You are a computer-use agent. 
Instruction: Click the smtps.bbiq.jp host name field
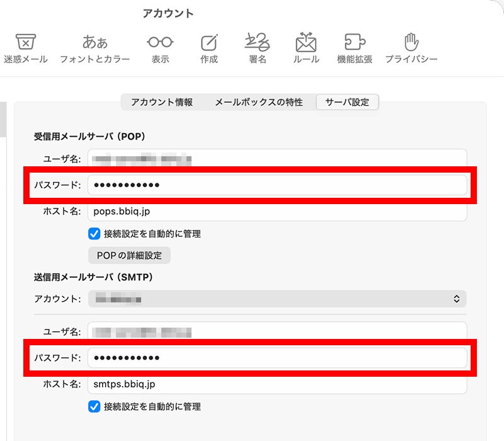[277, 384]
